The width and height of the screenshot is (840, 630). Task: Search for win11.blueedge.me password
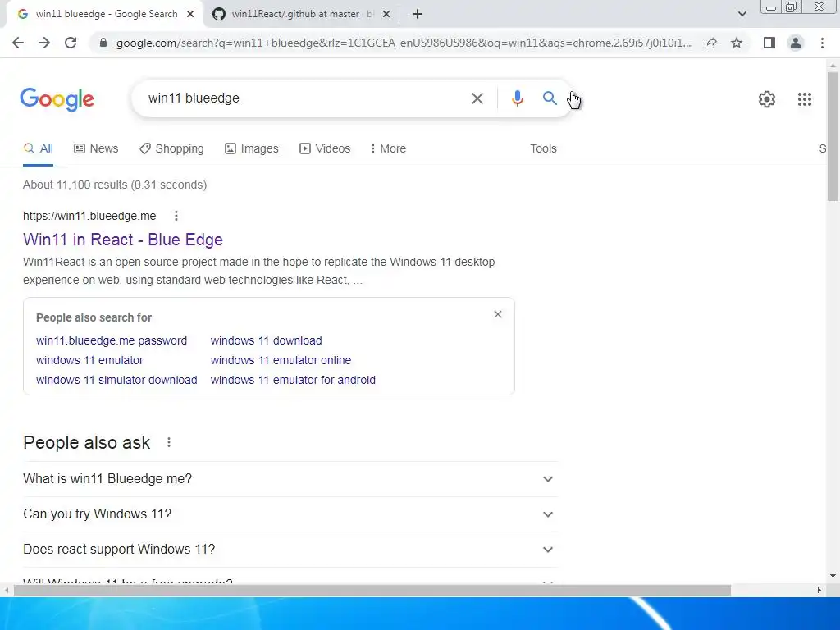pos(112,340)
